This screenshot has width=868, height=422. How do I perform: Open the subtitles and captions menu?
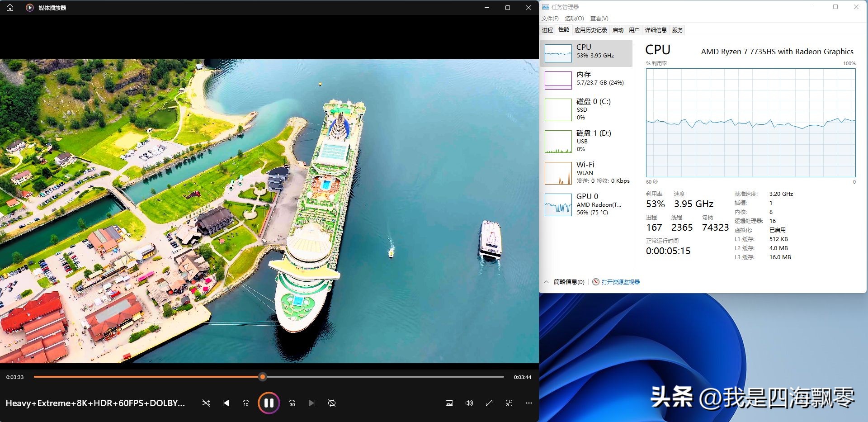point(449,403)
